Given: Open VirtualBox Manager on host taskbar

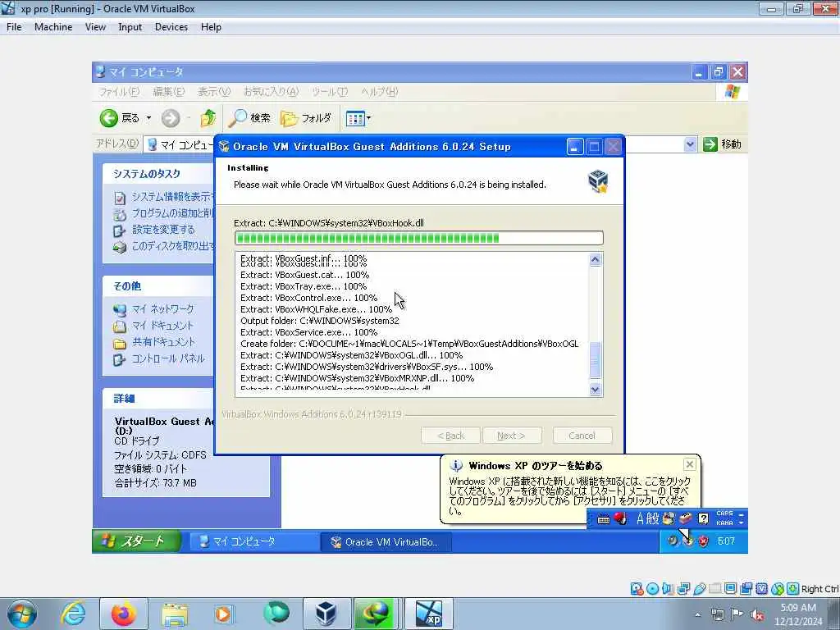Looking at the screenshot, I should point(325,614).
